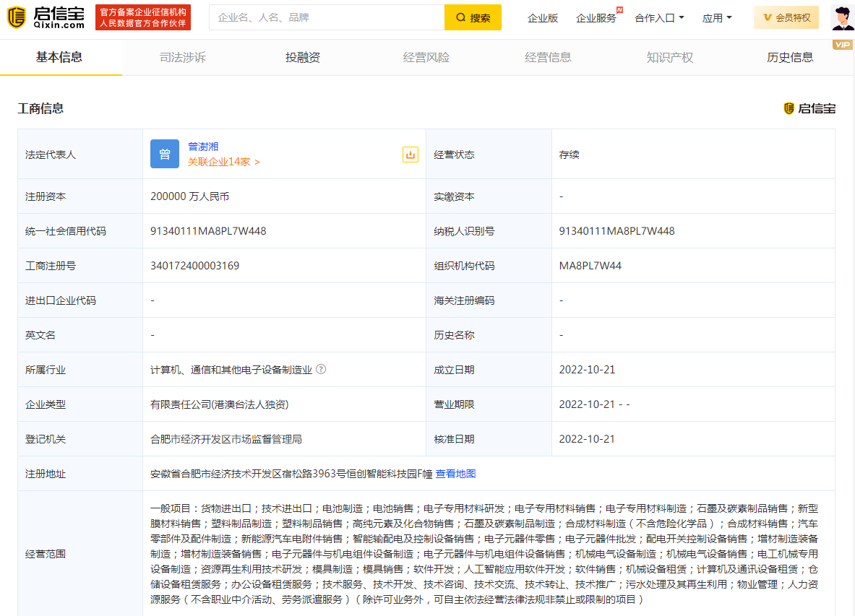Open the 企业版 menu item
This screenshot has height=616, width=855.
(x=543, y=18)
